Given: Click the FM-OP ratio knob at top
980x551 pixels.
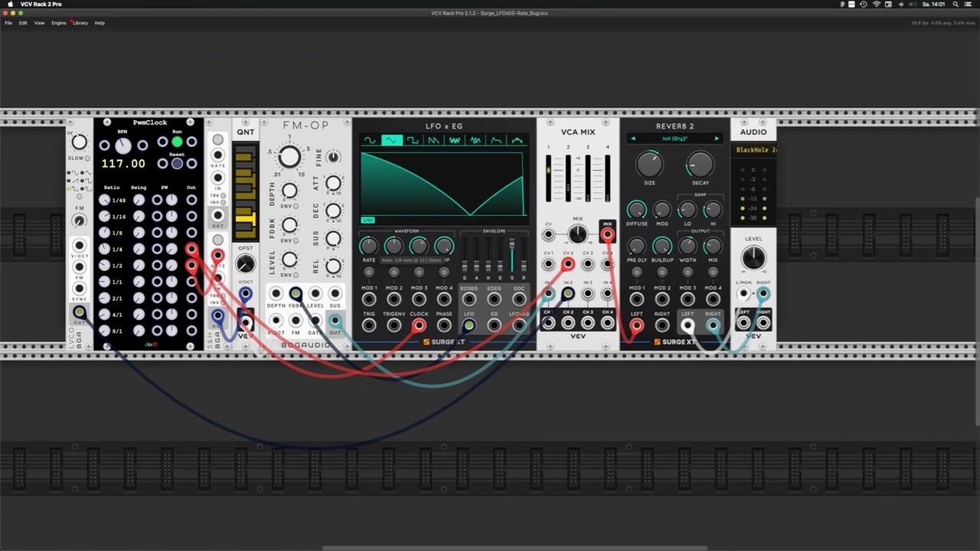Looking at the screenshot, I should pyautogui.click(x=289, y=157).
